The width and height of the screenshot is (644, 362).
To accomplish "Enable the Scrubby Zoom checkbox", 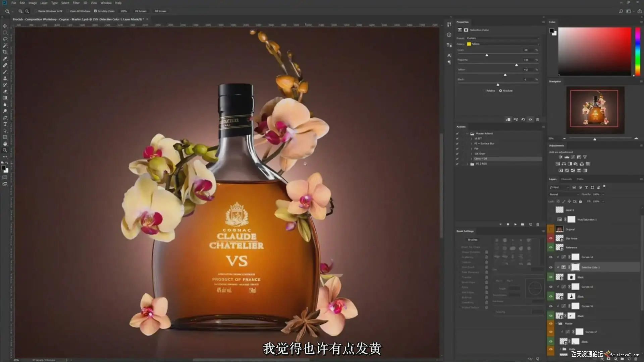I will (x=95, y=11).
